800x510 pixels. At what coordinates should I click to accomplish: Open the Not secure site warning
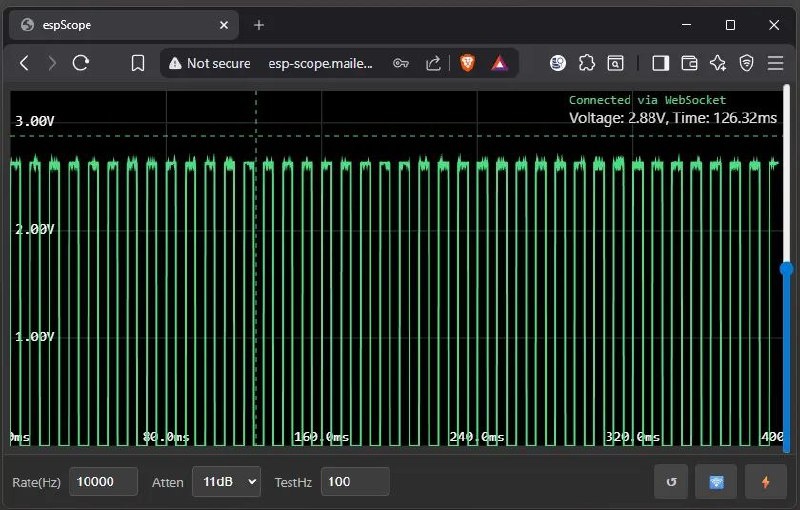(209, 63)
